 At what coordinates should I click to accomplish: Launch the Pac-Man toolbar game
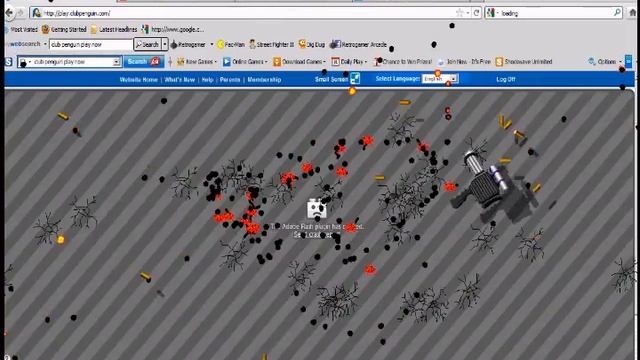pos(231,44)
